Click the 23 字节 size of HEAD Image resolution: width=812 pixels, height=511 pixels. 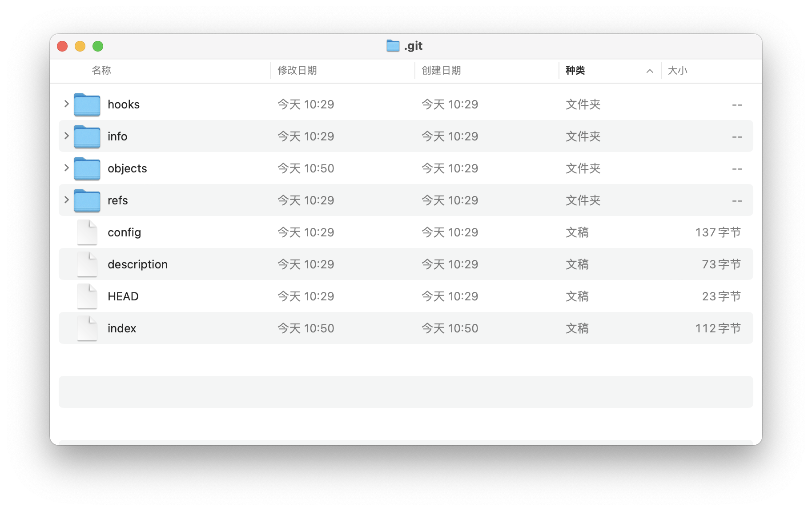[x=721, y=296]
